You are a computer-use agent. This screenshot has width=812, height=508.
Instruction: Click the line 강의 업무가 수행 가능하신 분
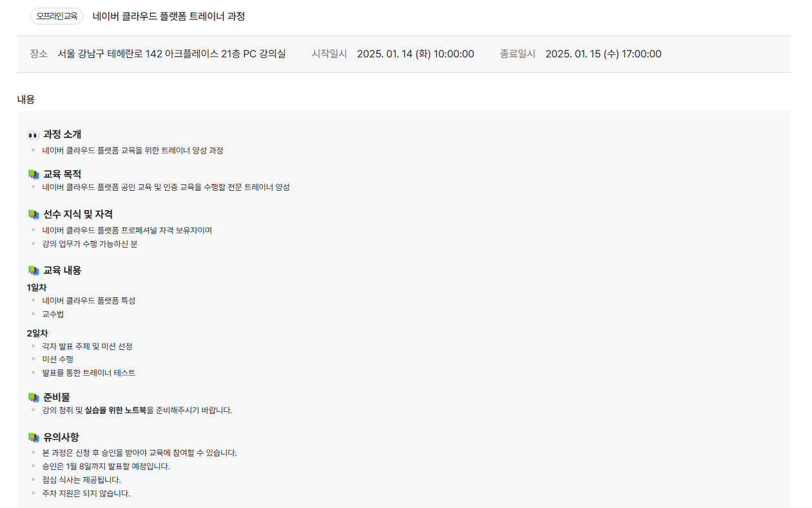tap(90, 244)
